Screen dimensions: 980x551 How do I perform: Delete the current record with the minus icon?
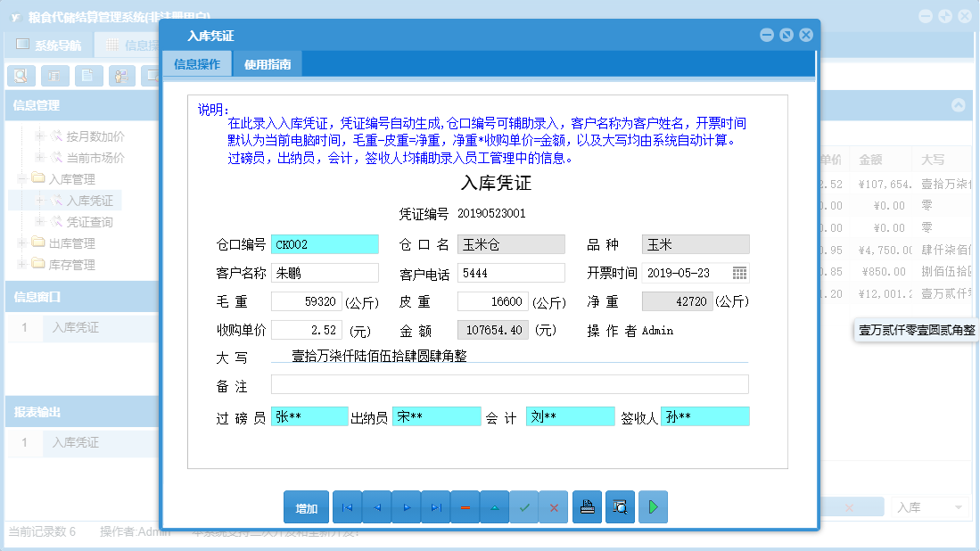pos(465,506)
